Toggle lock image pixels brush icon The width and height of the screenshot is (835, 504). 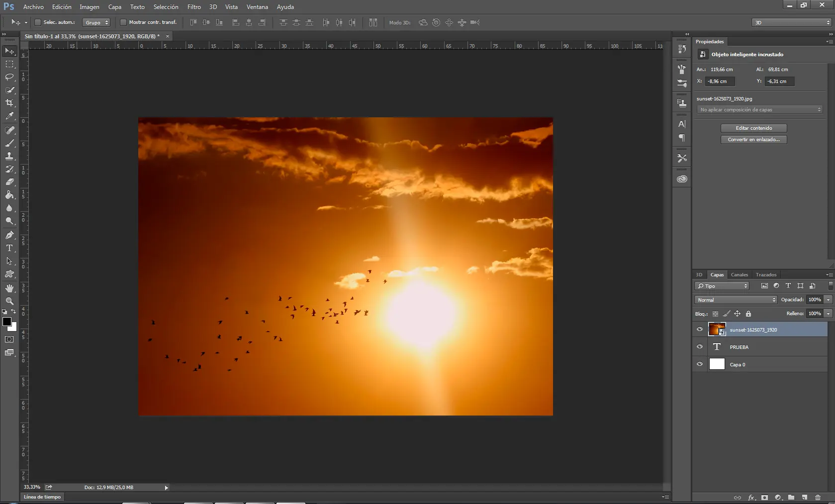(726, 314)
